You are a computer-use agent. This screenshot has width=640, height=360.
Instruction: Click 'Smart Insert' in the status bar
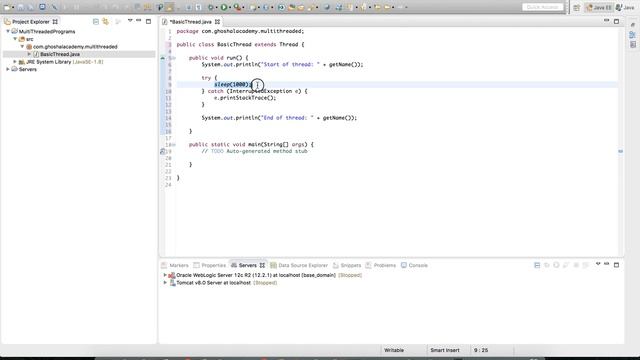(444, 350)
